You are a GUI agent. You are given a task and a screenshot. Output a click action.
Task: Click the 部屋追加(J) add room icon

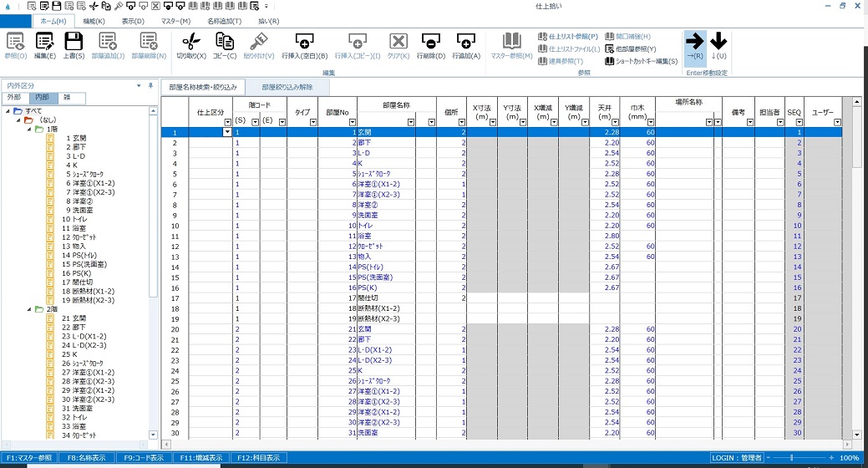pyautogui.click(x=108, y=45)
